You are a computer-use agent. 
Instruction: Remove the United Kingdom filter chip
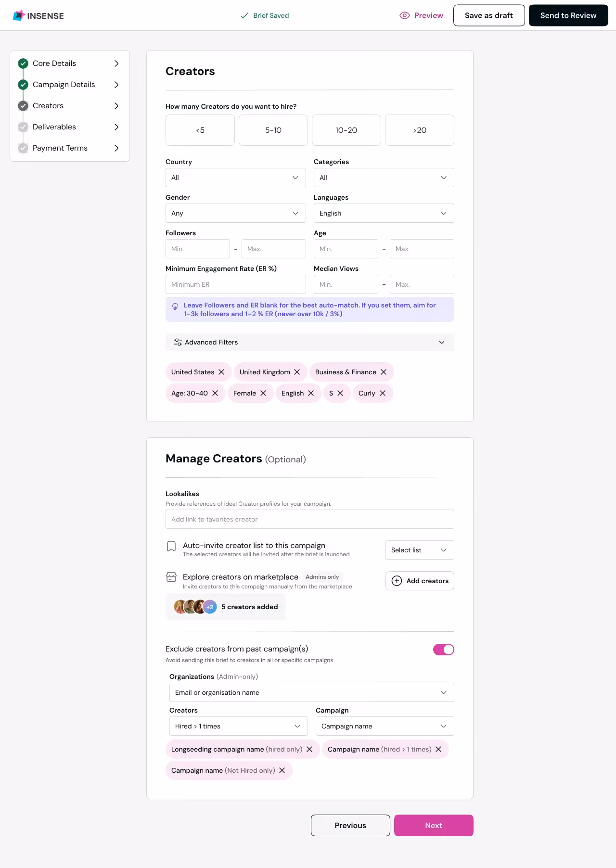coord(297,372)
